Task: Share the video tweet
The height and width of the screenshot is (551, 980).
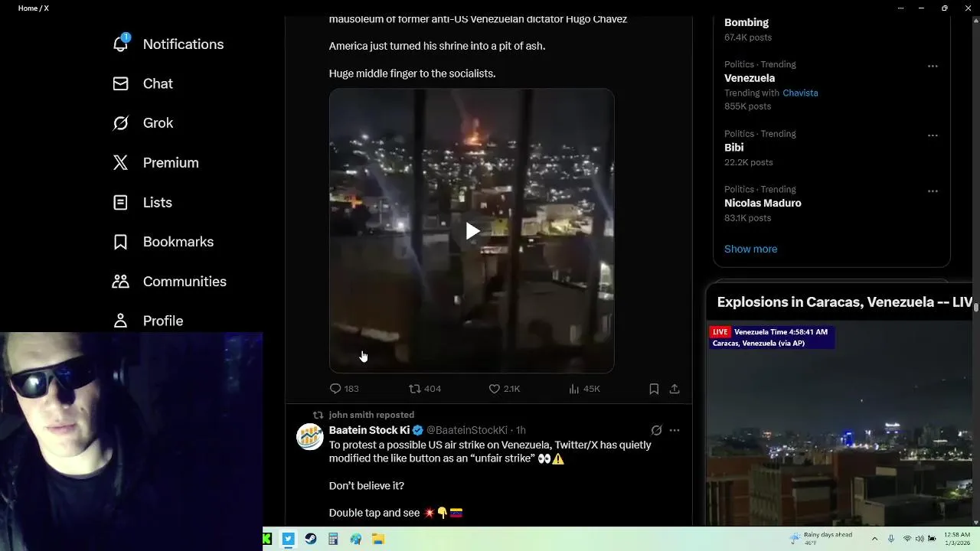Action: [675, 389]
